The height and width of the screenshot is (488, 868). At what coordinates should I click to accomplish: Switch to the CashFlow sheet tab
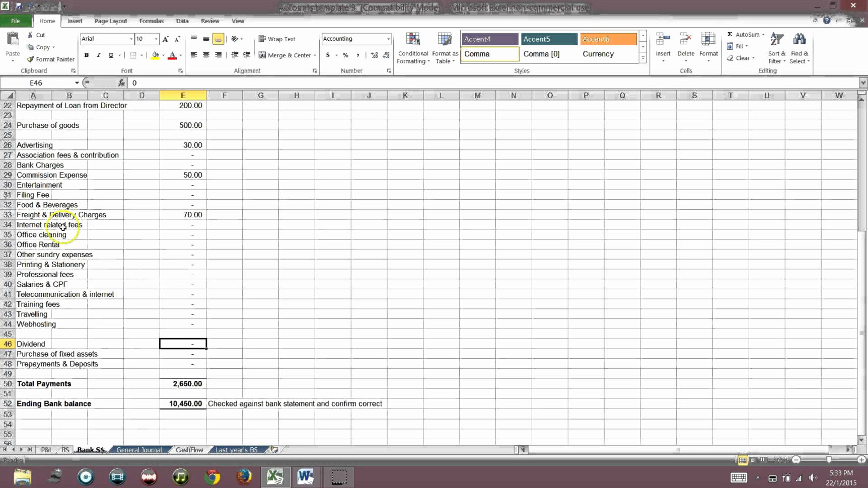point(189,449)
